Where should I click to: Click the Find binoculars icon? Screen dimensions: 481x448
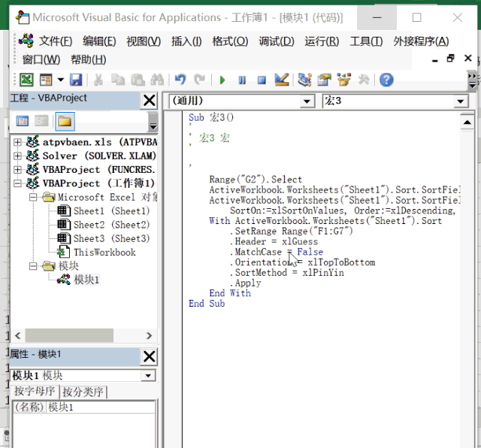coord(157,80)
